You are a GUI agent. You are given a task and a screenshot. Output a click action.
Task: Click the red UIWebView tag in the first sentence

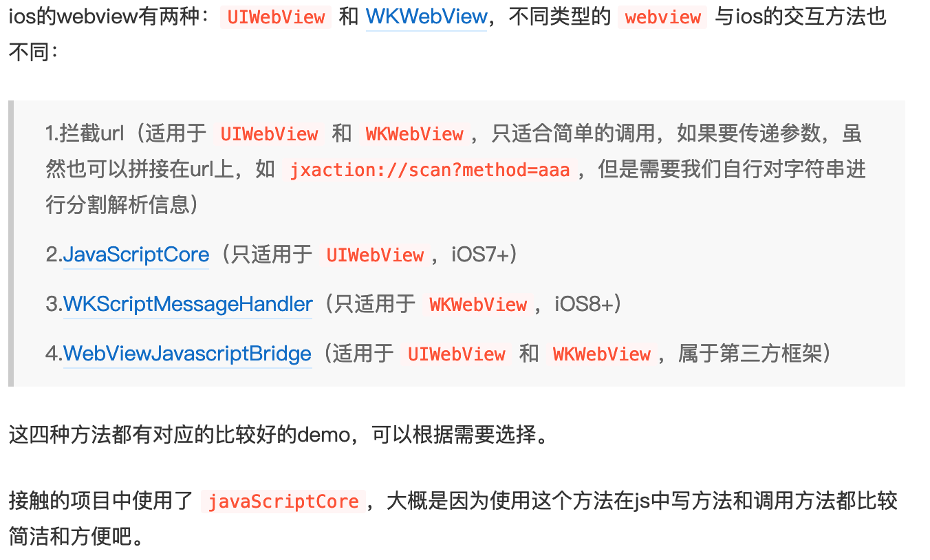[x=276, y=17]
